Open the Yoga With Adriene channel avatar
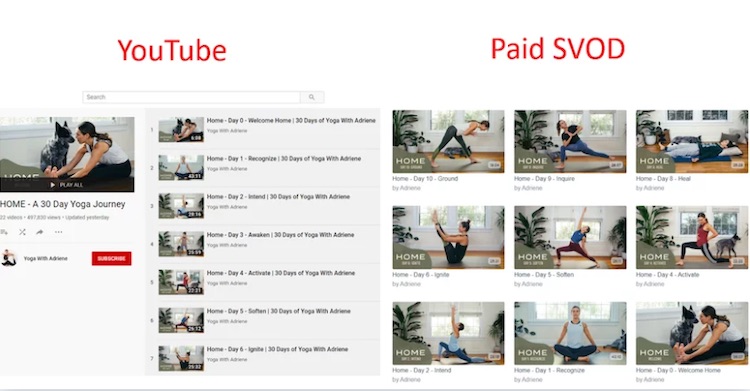Screen dimensions: 750x391 (9, 258)
